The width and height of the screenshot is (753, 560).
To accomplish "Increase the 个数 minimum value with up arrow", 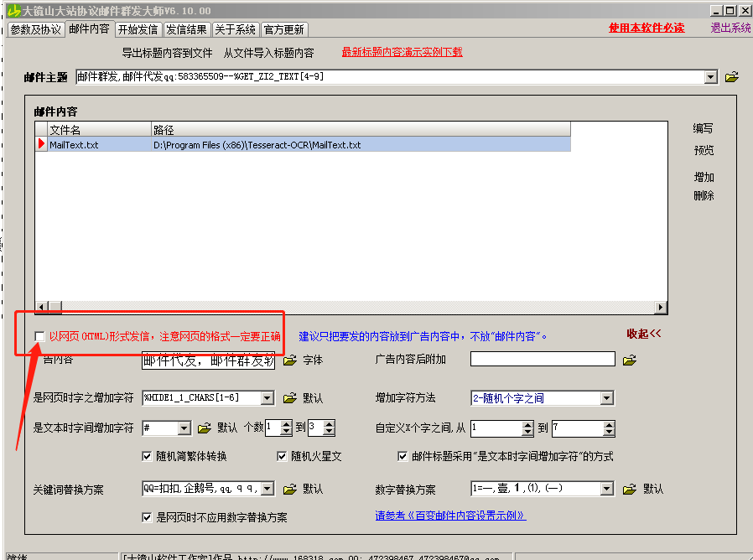I will (x=286, y=424).
